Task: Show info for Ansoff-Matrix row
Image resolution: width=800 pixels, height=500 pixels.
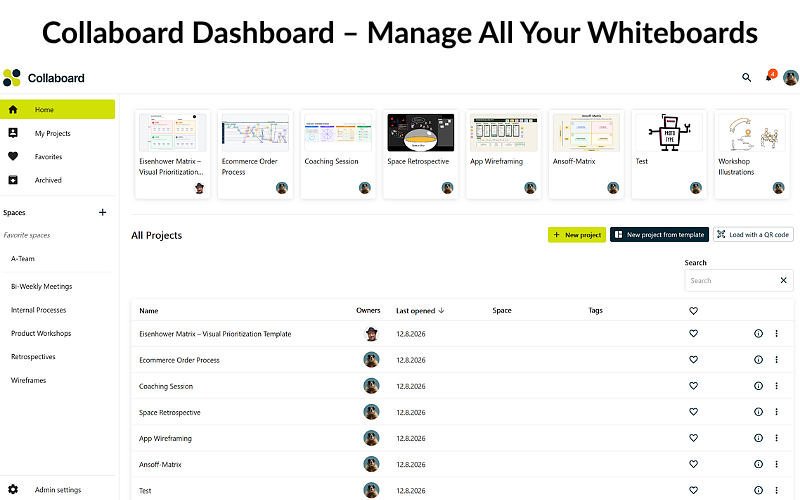Action: click(x=759, y=464)
